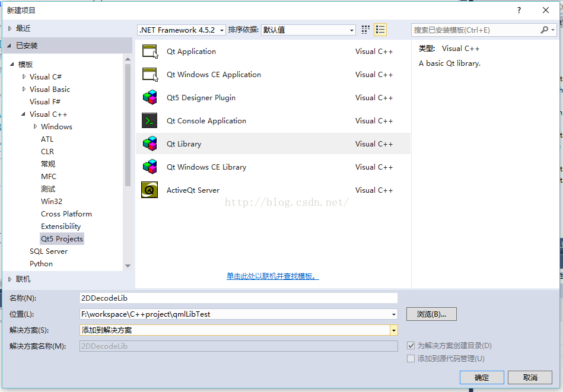Select Python in template tree

(x=41, y=263)
